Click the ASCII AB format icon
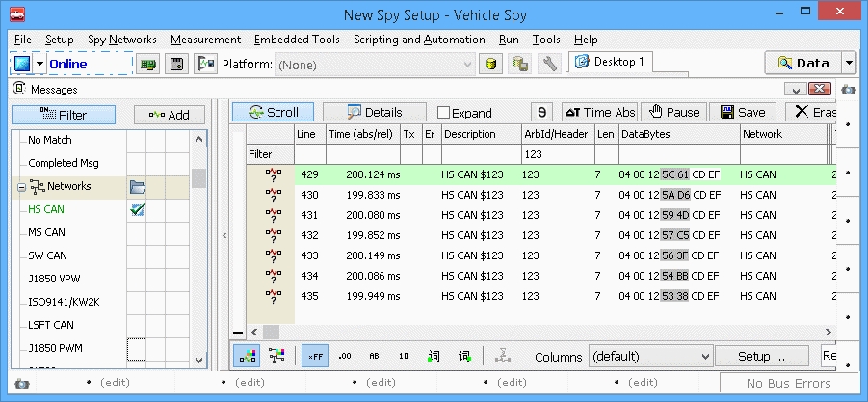The height and width of the screenshot is (402, 868). pyautogui.click(x=374, y=356)
